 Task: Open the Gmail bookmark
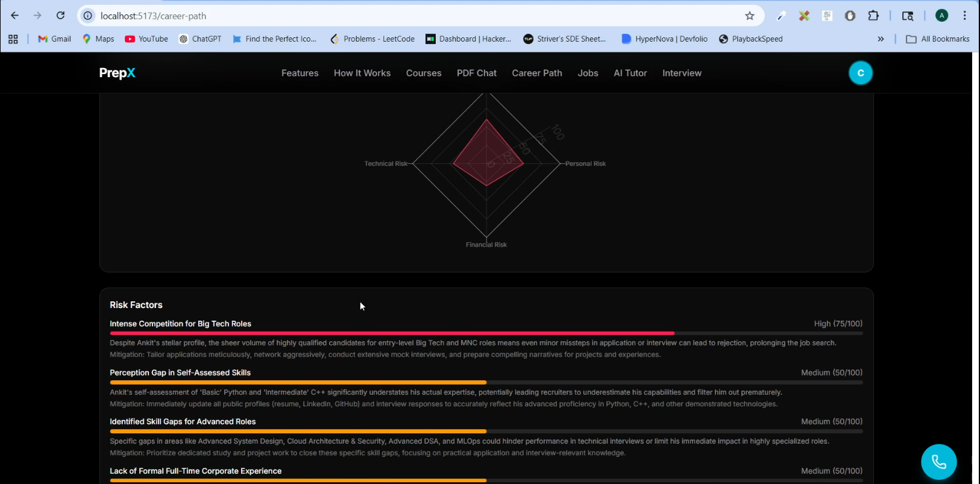click(x=54, y=39)
